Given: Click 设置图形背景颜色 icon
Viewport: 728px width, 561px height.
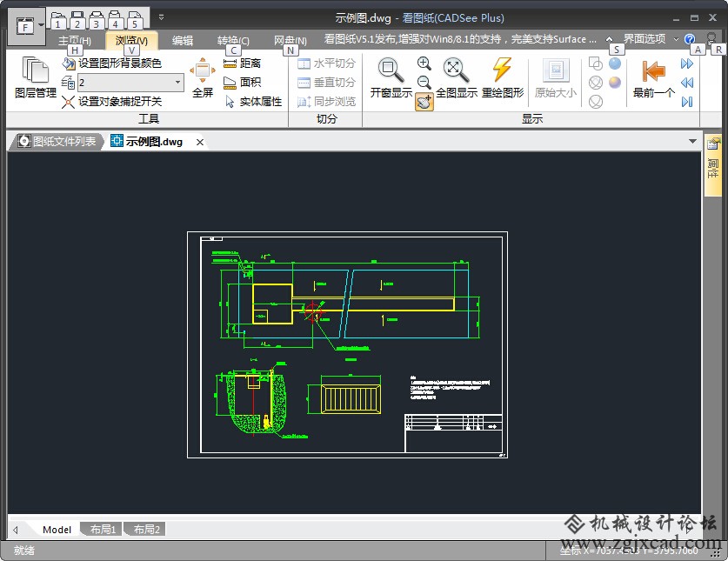Looking at the screenshot, I should pos(69,63).
